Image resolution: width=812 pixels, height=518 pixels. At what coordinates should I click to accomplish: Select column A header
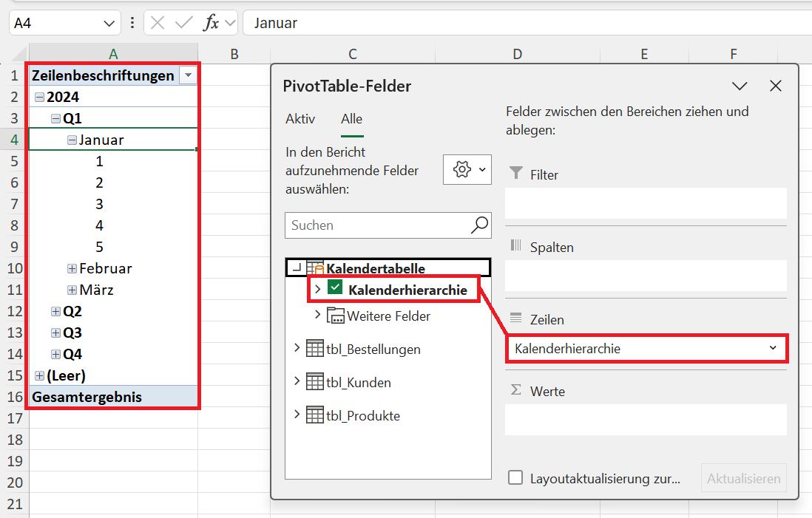click(x=113, y=54)
